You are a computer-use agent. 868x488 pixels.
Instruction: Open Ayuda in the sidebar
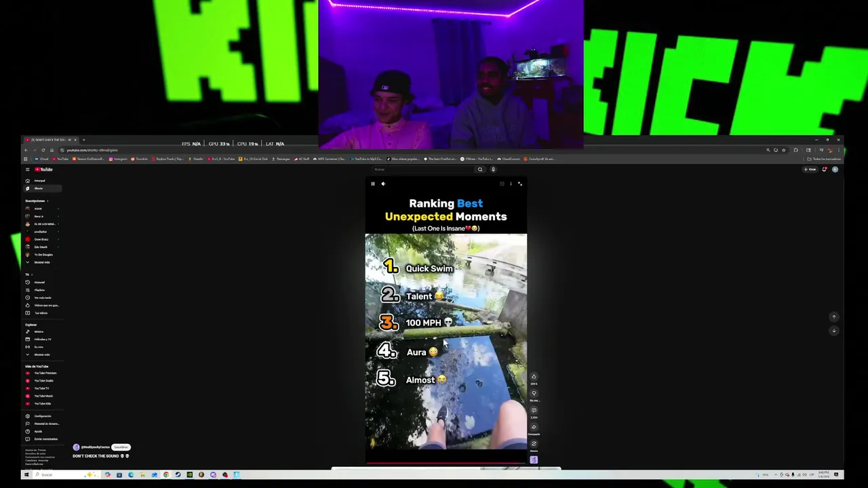[42, 431]
